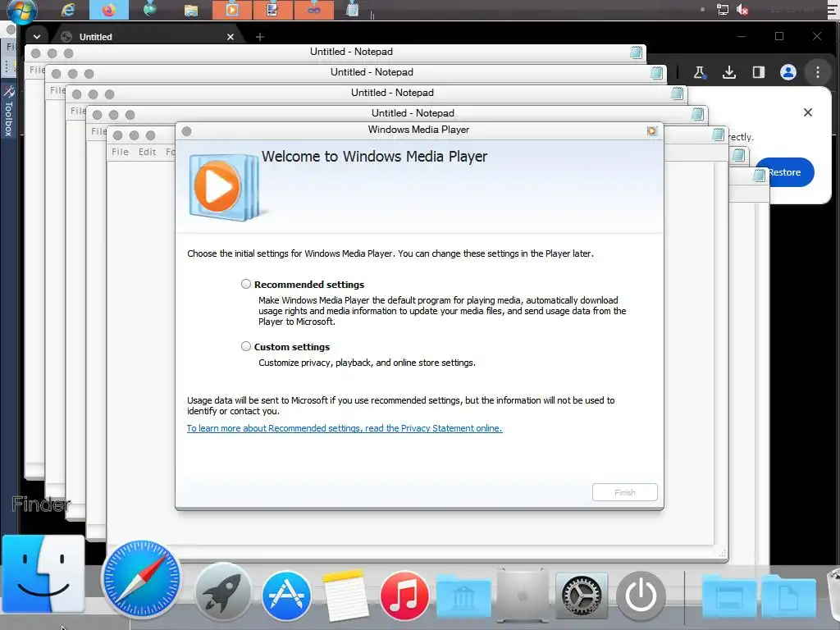Launch iTunes music icon in dock
The height and width of the screenshot is (630, 840).
point(404,596)
